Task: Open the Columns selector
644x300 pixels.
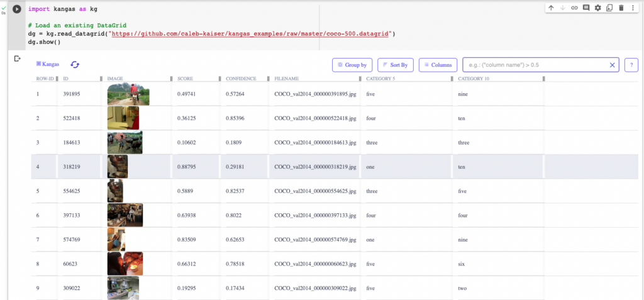Action: [438, 65]
